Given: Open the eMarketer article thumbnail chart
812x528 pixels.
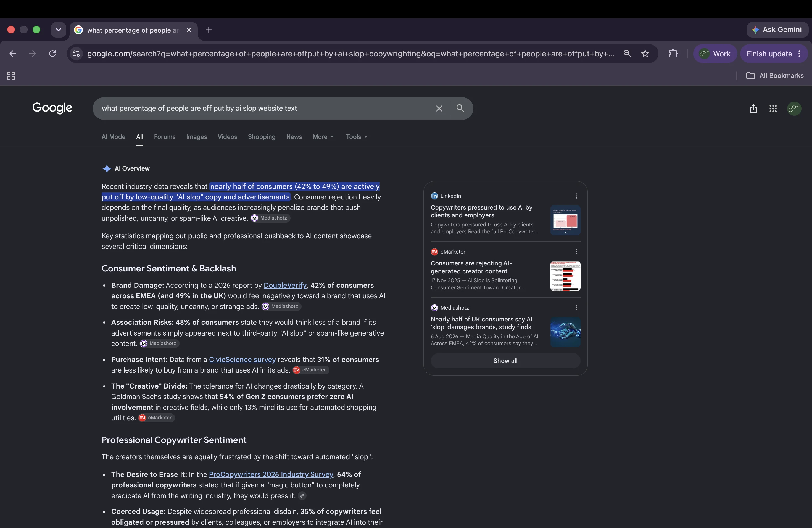Looking at the screenshot, I should click(x=565, y=276).
